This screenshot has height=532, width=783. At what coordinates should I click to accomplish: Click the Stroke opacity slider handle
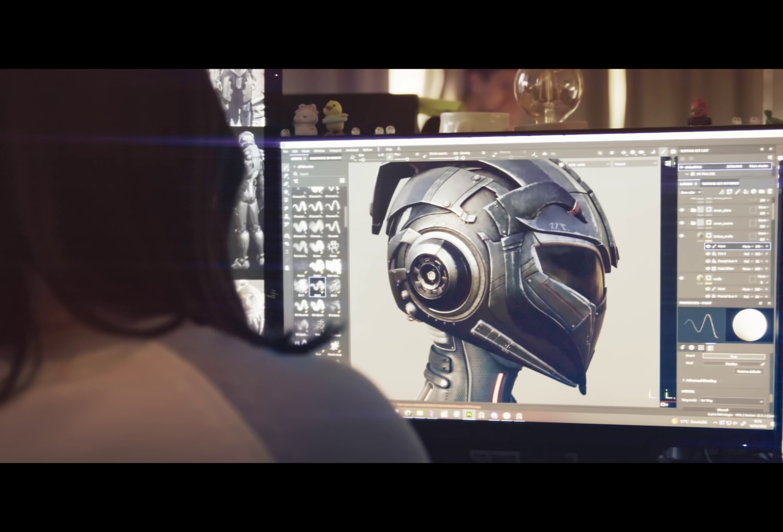point(456,158)
